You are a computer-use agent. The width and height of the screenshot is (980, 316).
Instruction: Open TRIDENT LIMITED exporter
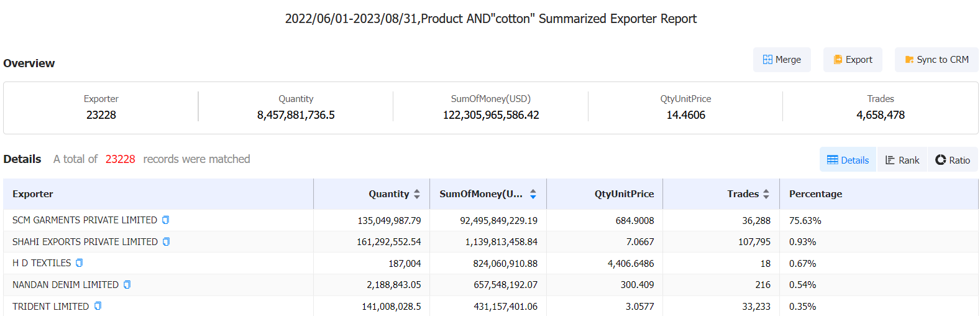click(50, 307)
